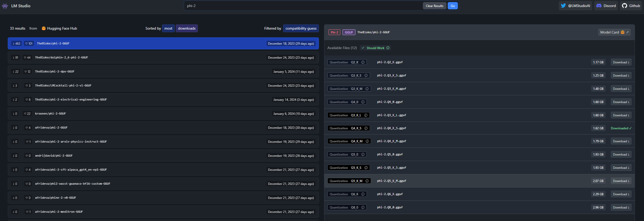Viewport: 644px width, 221px height.
Task: Open the Discord link
Action: pos(606,6)
